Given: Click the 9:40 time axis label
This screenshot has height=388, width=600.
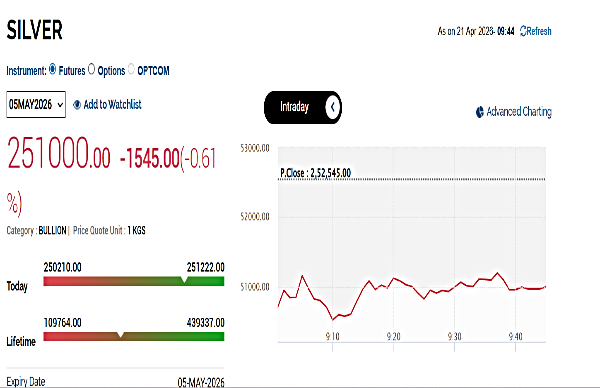Looking at the screenshot, I should 515,336.
